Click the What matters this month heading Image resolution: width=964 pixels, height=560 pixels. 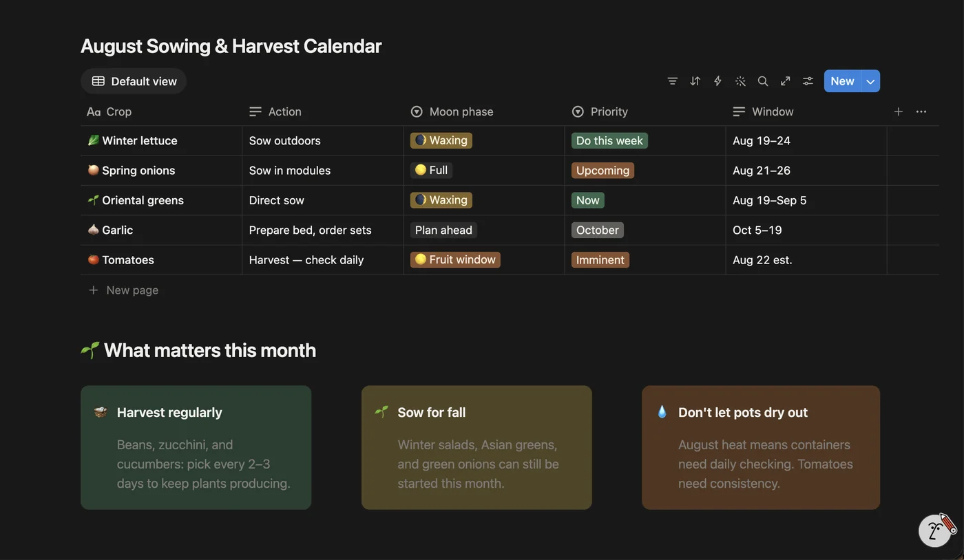210,350
